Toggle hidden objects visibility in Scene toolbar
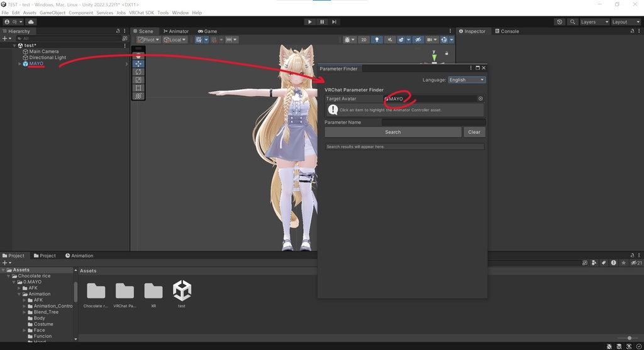 pos(418,40)
